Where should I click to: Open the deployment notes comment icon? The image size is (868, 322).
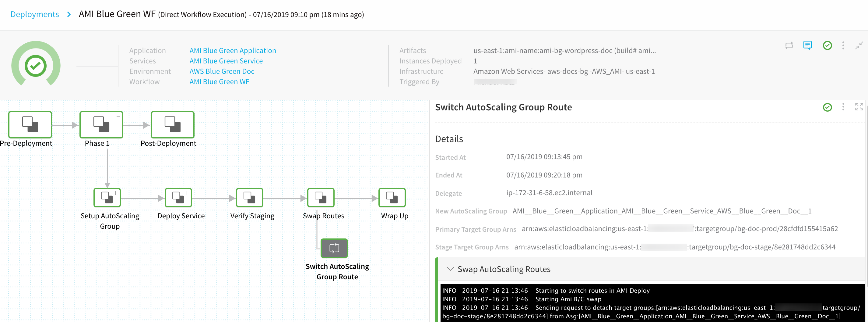pyautogui.click(x=807, y=45)
